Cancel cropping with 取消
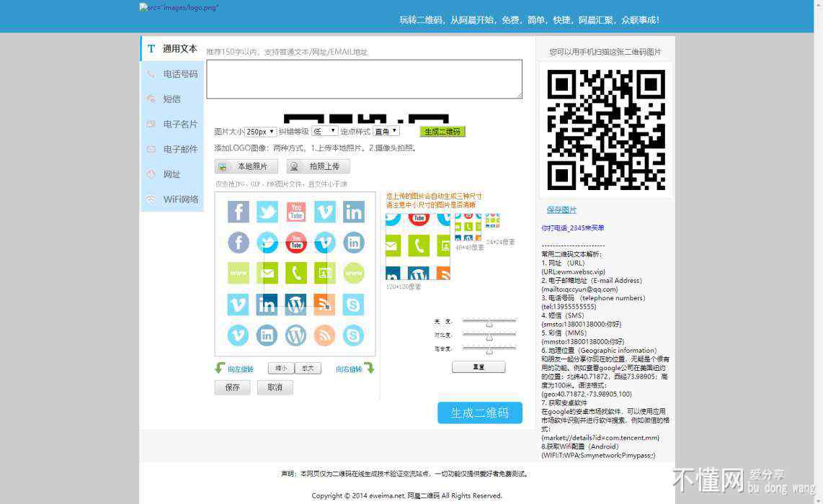 click(x=275, y=387)
